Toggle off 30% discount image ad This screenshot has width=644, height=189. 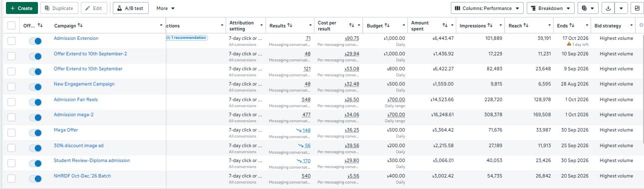[35, 148]
